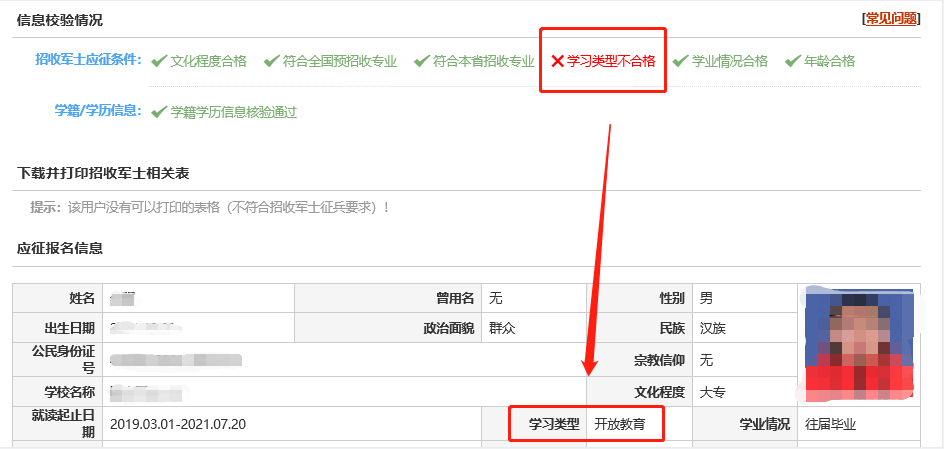Screen dimensions: 944x449
Task: Click the applicant photo thumbnail
Action: (x=859, y=342)
